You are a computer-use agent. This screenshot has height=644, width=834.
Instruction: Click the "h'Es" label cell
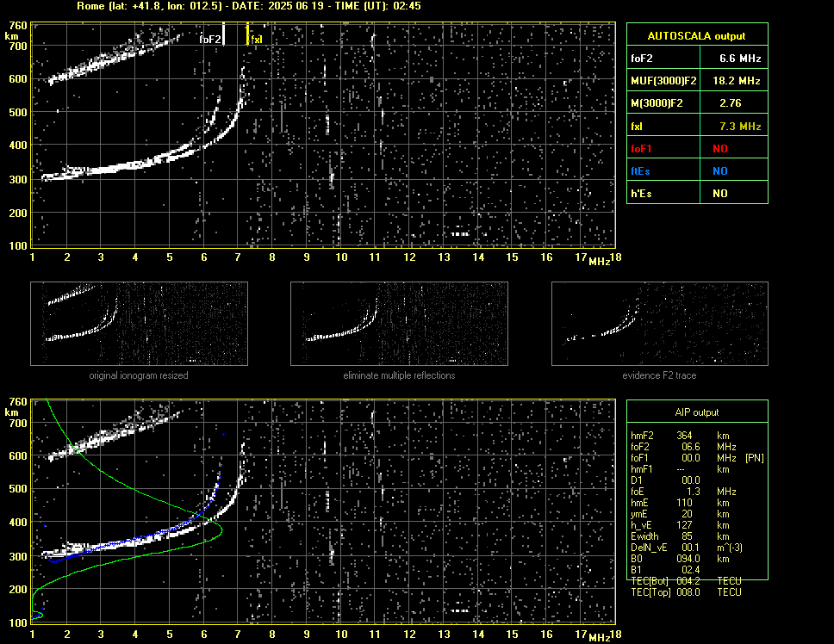tap(663, 193)
